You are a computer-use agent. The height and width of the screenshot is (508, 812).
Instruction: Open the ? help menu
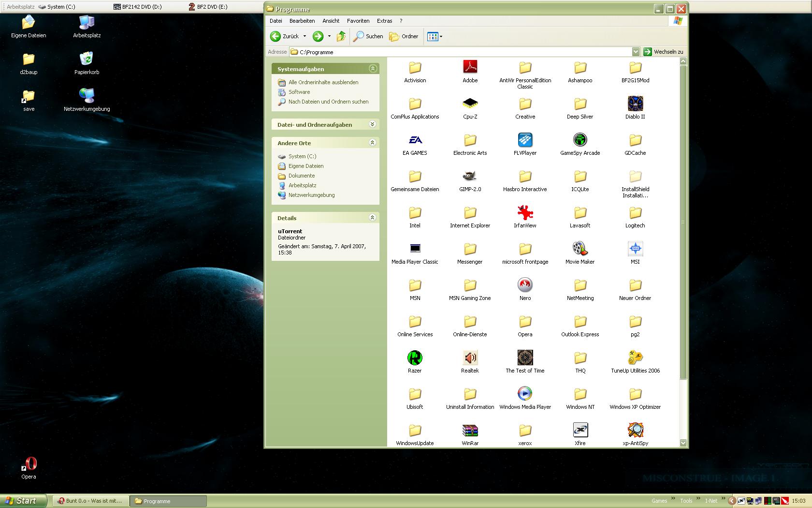click(x=401, y=21)
